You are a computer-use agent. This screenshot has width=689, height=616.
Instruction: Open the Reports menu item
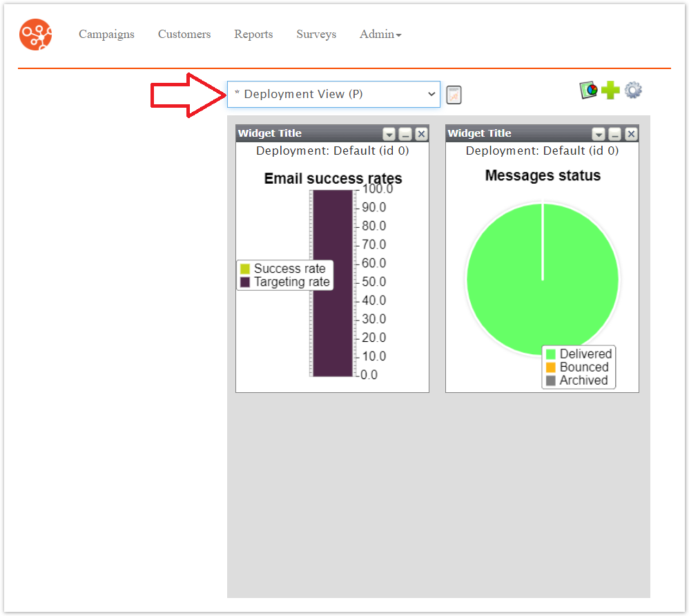coord(253,35)
